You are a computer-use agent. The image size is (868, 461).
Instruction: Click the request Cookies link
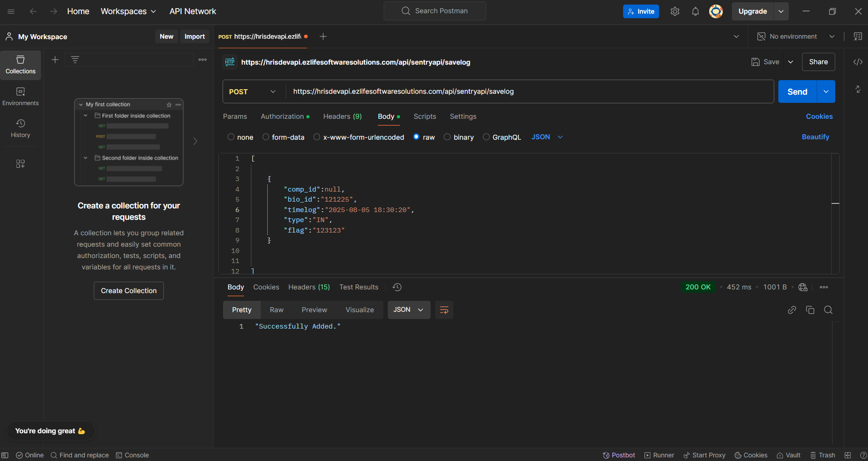click(x=819, y=117)
